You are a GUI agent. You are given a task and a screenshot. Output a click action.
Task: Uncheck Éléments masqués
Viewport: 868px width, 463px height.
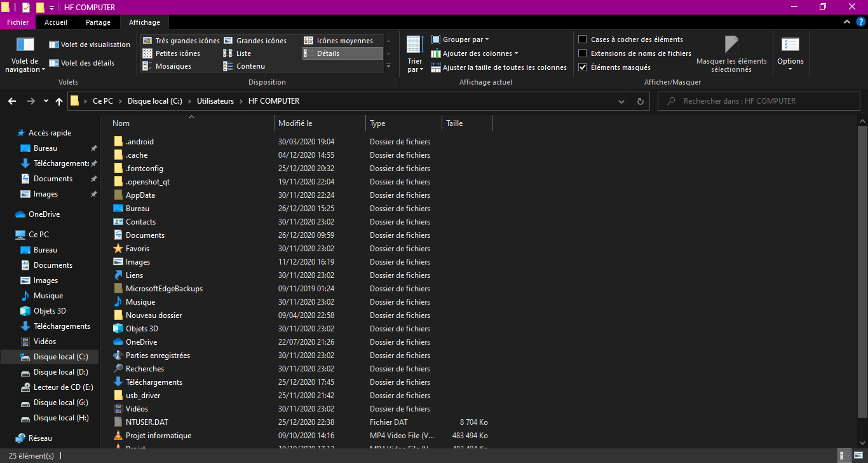(x=583, y=67)
